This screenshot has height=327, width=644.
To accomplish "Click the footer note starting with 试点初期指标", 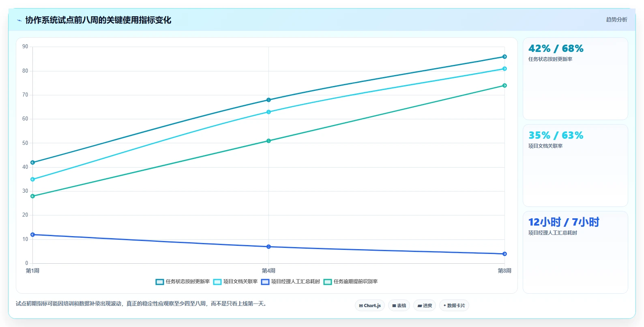I will (142, 303).
